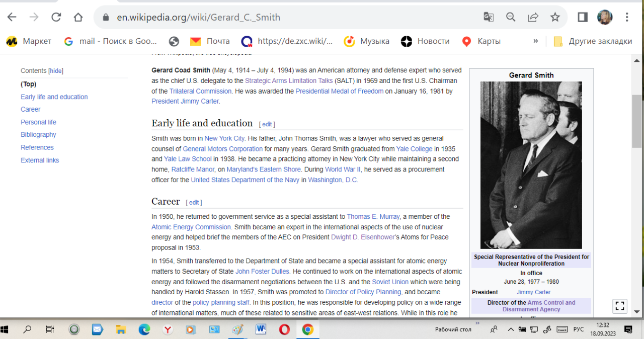Open the Thomas E. Murray link

pyautogui.click(x=373, y=216)
